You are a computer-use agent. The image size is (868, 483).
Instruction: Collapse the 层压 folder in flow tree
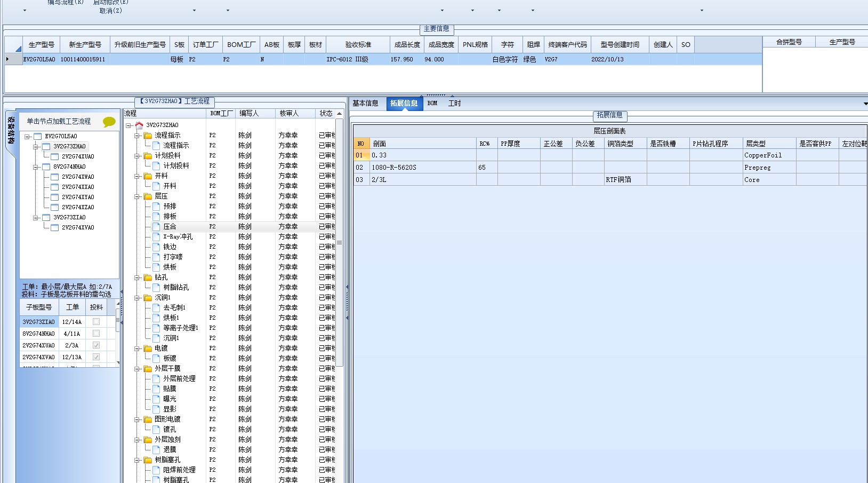(137, 196)
